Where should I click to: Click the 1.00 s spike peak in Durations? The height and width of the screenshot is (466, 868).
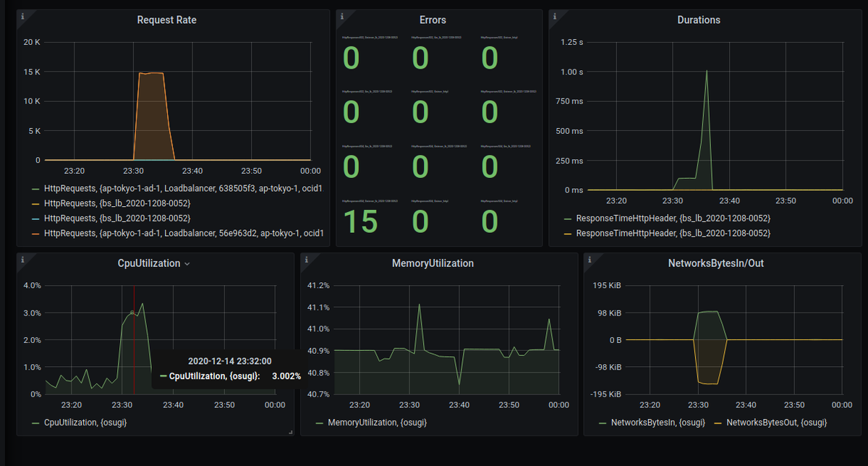[x=706, y=71]
